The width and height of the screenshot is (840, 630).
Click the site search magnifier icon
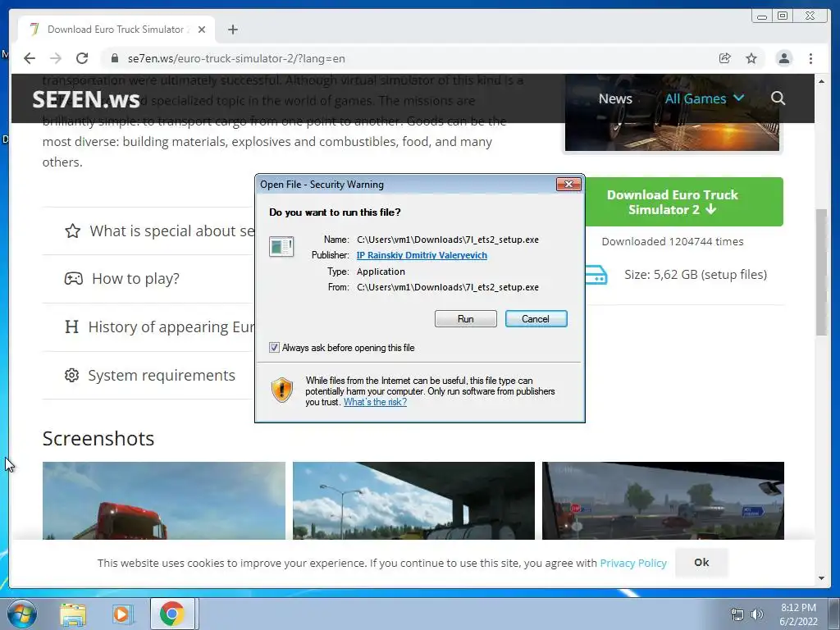coord(778,98)
